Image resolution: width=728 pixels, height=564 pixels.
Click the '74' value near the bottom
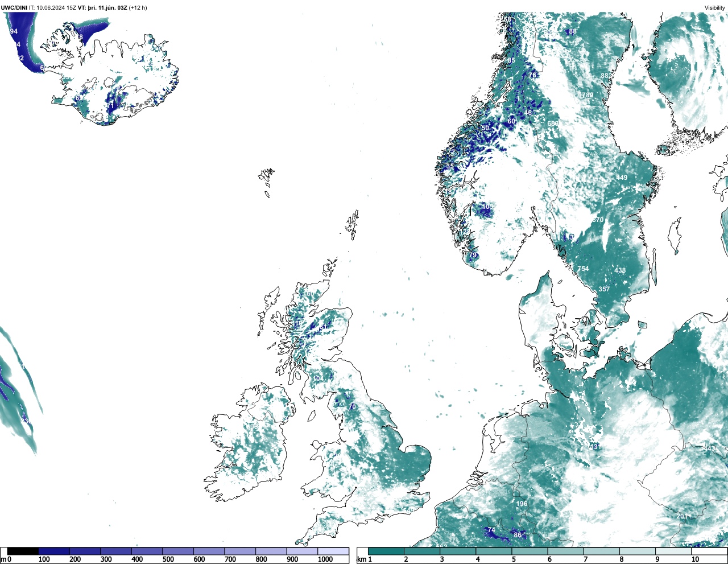(x=491, y=530)
